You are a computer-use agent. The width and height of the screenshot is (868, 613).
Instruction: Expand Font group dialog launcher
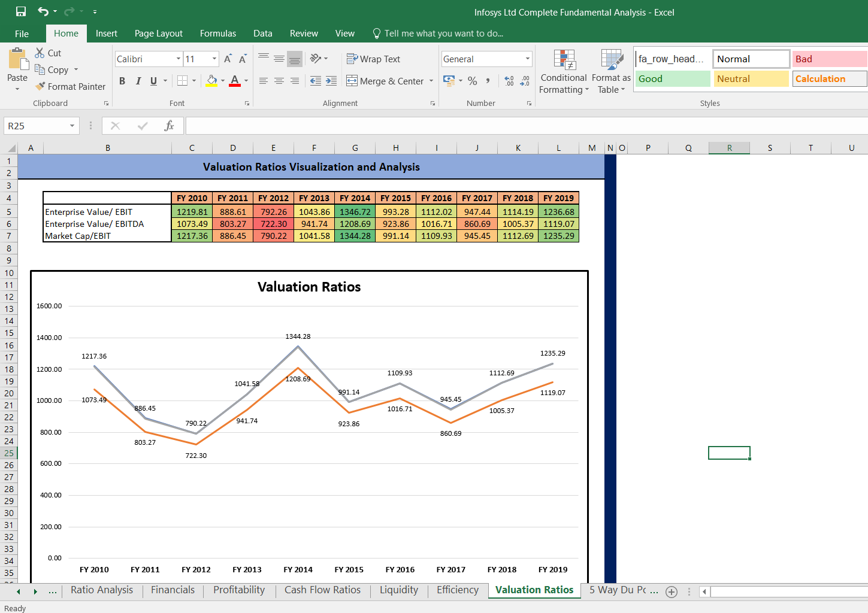(x=247, y=104)
